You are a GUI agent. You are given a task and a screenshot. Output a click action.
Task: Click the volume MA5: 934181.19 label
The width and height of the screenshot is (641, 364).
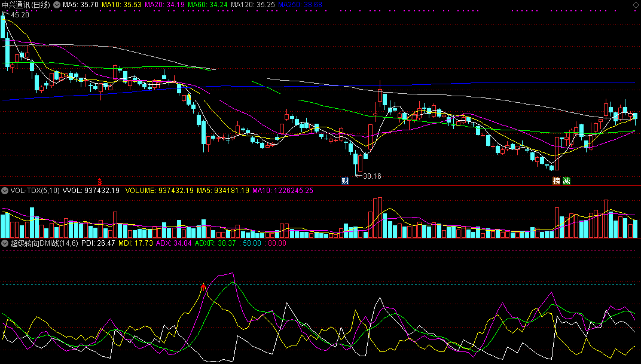click(223, 191)
